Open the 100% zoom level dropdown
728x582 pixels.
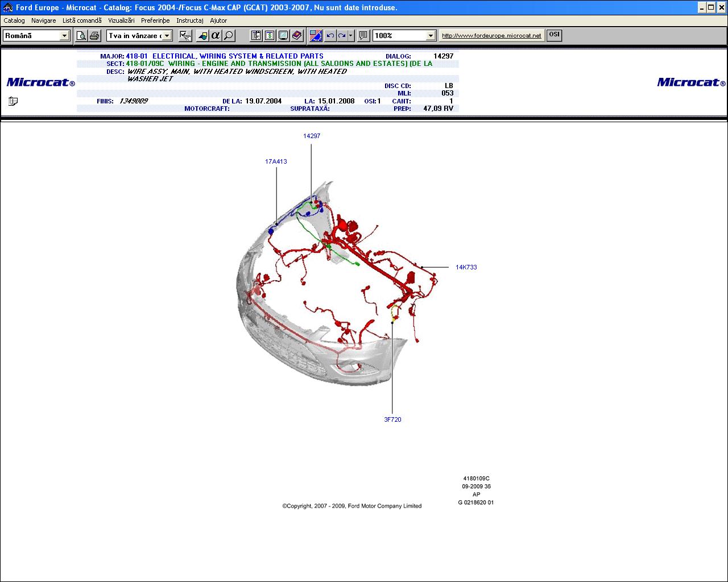point(431,36)
